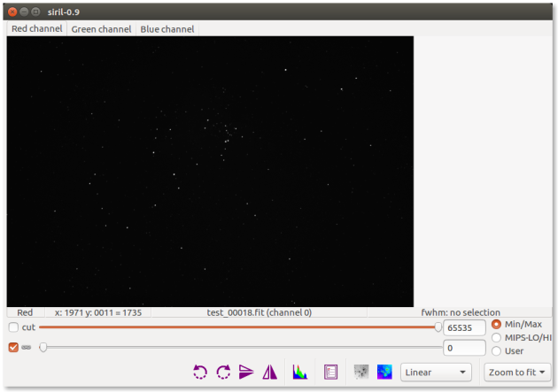
Task: Click the 65535 high value input field
Action: click(x=463, y=327)
